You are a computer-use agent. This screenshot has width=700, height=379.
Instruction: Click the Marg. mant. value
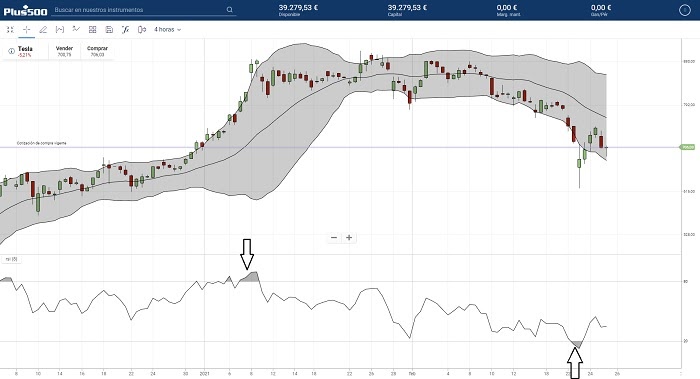pyautogui.click(x=507, y=8)
